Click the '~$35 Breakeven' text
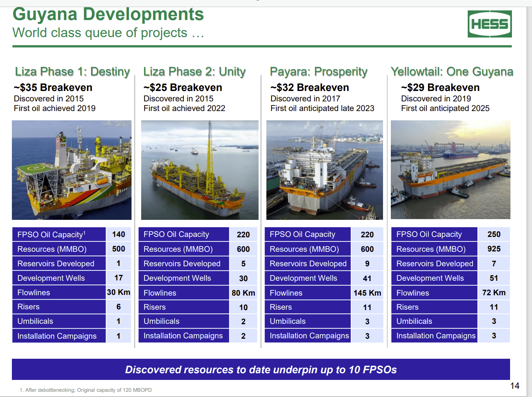532x397 pixels. point(53,88)
